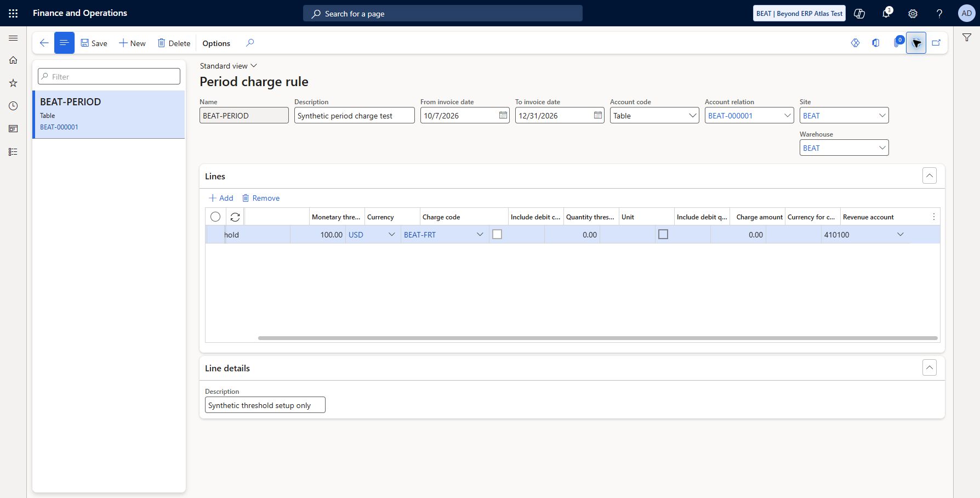Check Include debit checkbox after Charge code
Screen dimensions: 980x498
497,234
